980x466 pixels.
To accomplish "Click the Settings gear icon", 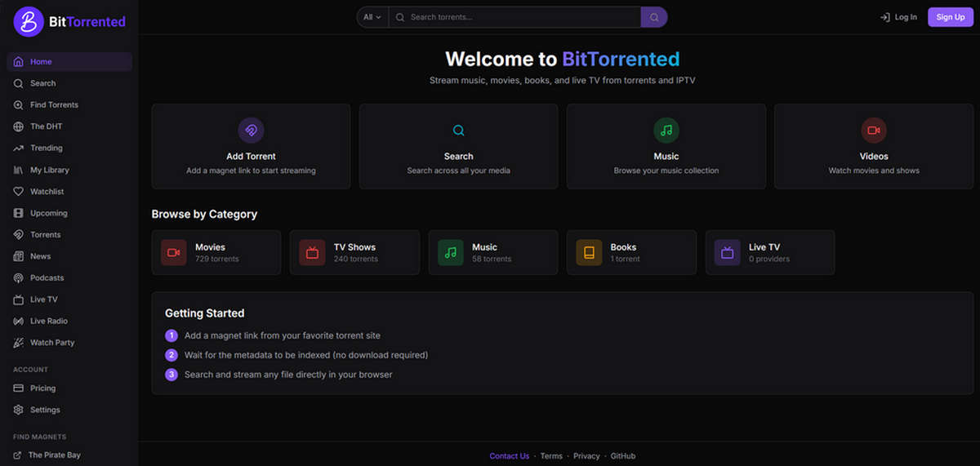I will point(19,410).
